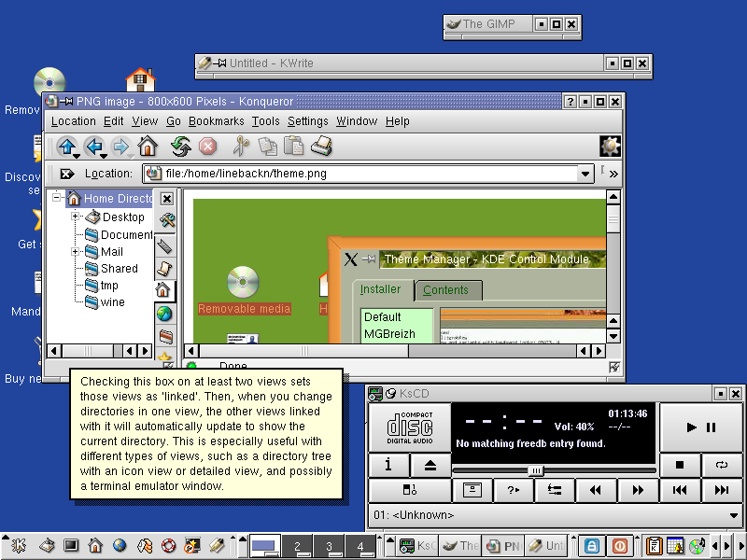Click the panel lock screen button
747x560 pixels.
pos(591,546)
